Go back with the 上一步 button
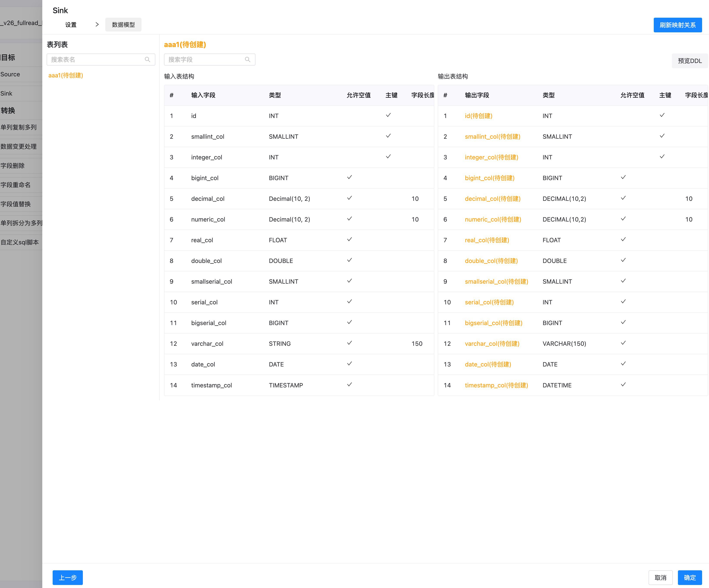The height and width of the screenshot is (588, 709). click(68, 577)
